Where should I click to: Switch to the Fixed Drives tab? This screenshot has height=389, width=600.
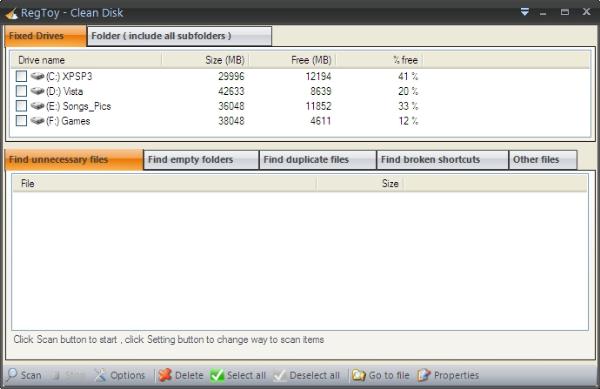46,36
